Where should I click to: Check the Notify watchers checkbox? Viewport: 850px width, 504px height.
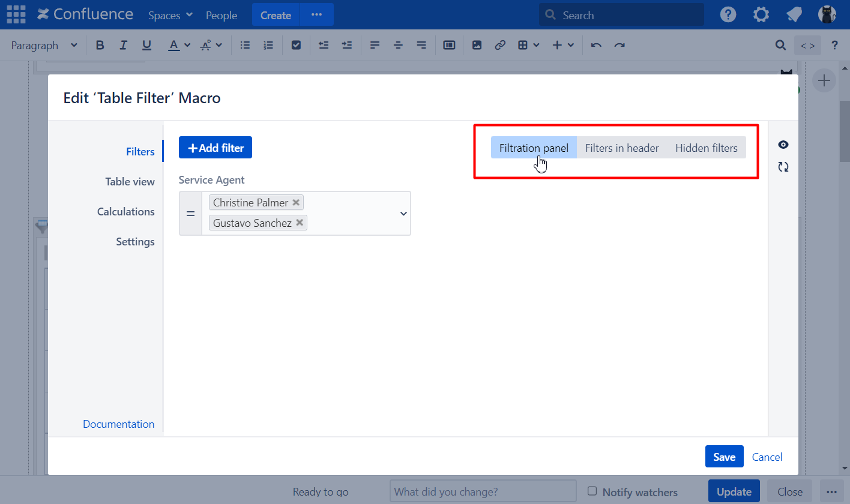tap(592, 491)
